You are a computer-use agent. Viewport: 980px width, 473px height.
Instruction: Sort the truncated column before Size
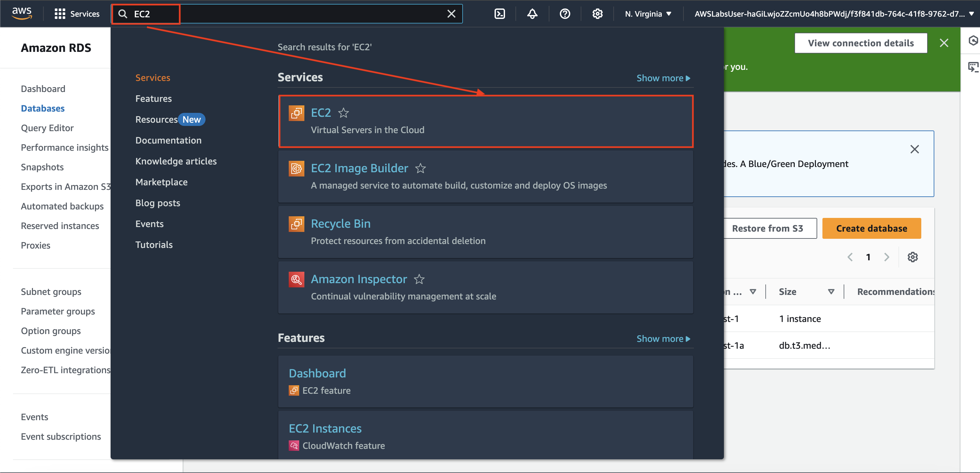tap(753, 292)
